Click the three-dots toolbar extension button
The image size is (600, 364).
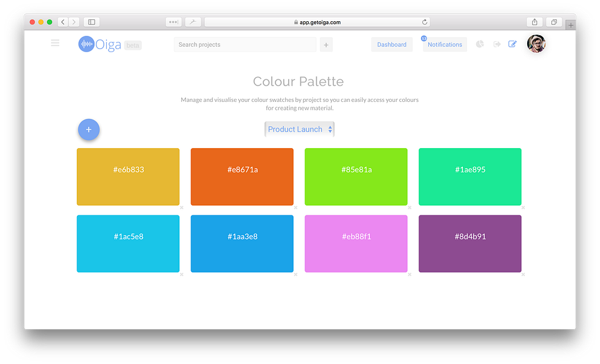pyautogui.click(x=174, y=22)
